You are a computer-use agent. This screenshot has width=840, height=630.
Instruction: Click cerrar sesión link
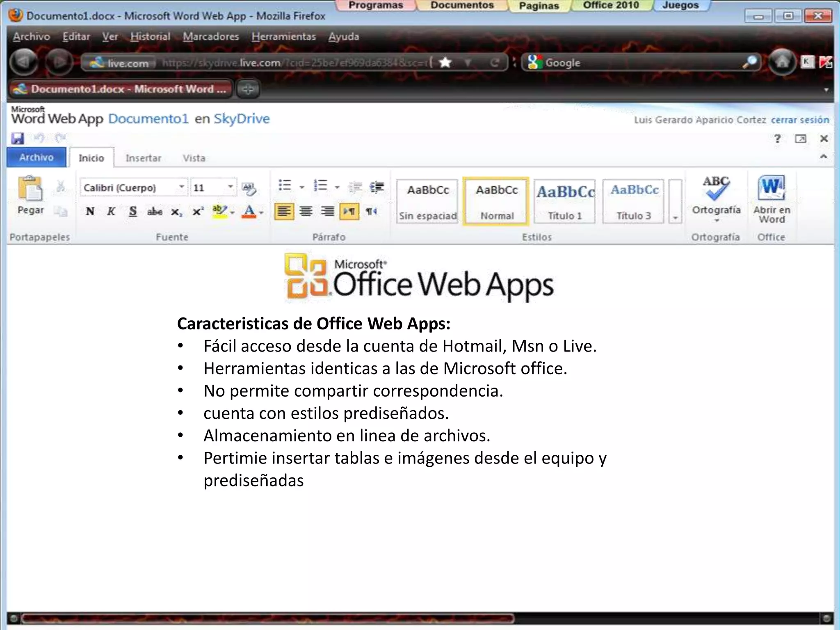tap(800, 120)
